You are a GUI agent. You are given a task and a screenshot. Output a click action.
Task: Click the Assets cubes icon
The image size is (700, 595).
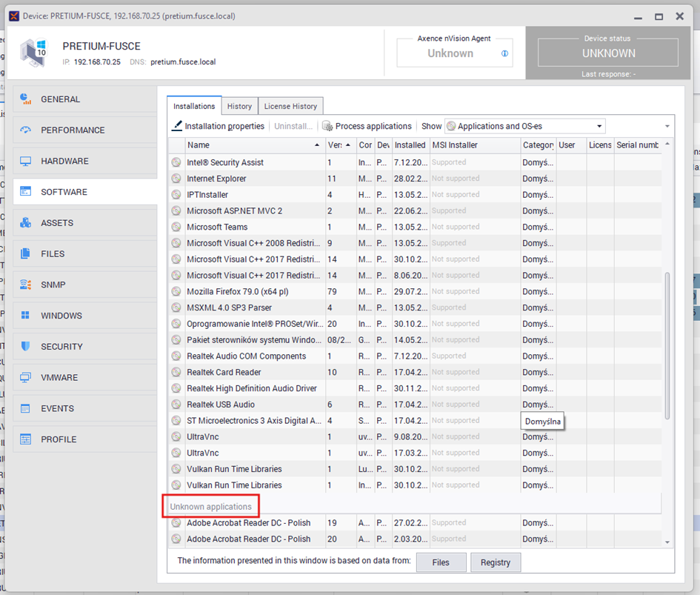[25, 223]
